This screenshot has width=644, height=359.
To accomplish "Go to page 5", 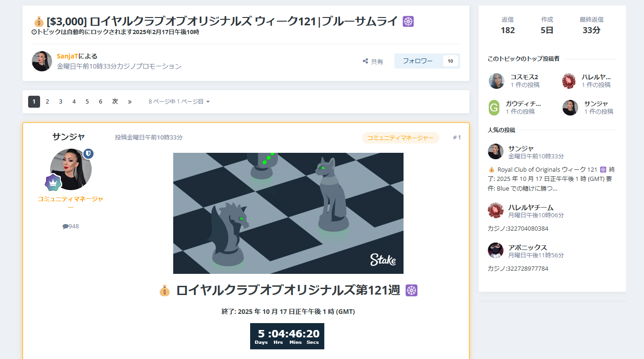I will (x=87, y=102).
